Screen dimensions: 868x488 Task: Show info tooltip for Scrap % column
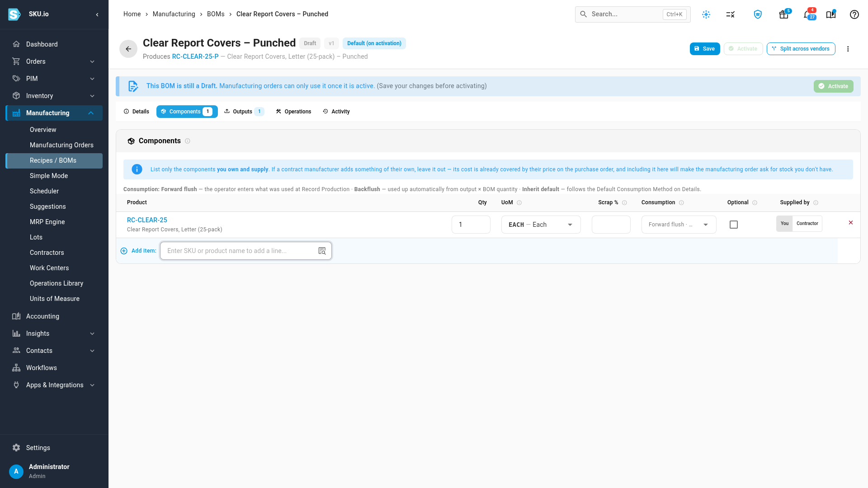coord(624,203)
